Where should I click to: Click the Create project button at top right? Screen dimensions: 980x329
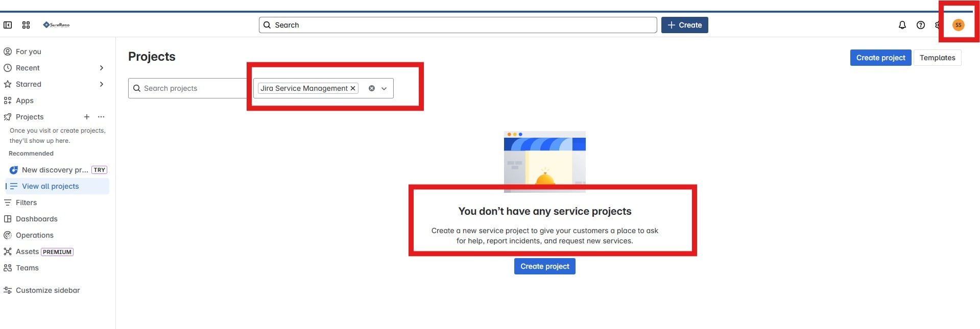[880, 58]
